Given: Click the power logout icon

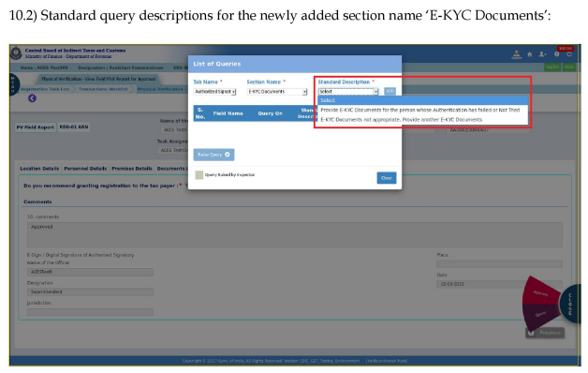Looking at the screenshot, I should point(569,54).
